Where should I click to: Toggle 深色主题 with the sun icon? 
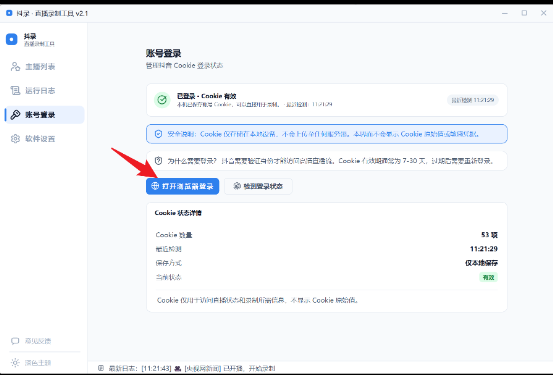click(31, 363)
